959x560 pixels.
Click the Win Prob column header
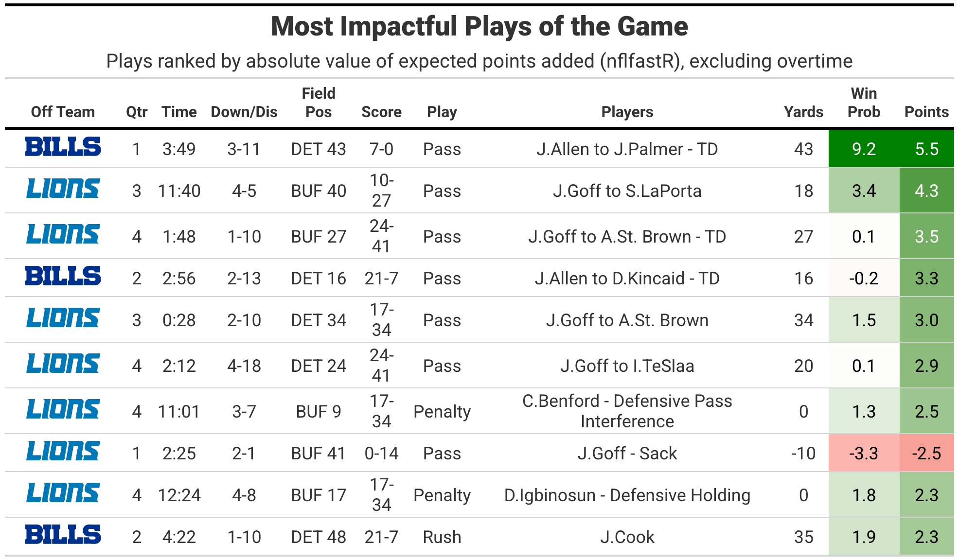click(x=864, y=103)
